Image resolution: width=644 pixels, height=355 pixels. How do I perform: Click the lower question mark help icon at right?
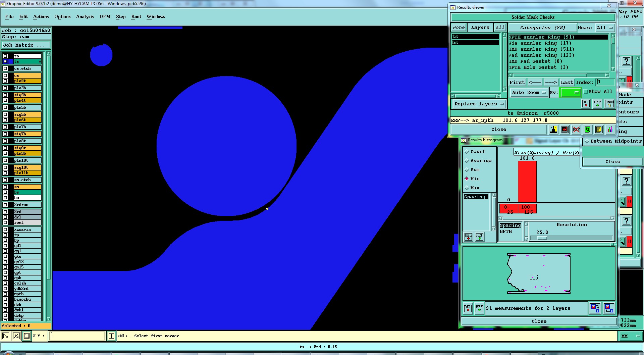click(x=626, y=221)
